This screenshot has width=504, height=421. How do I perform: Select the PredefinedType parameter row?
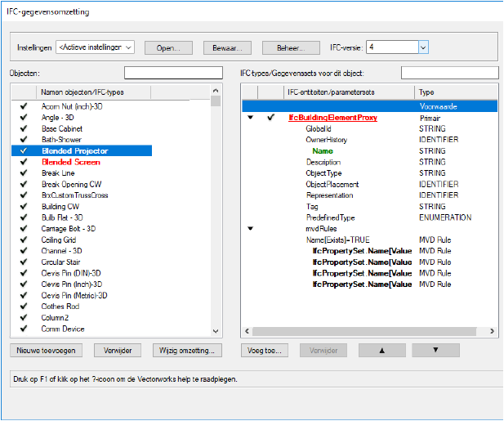332,217
